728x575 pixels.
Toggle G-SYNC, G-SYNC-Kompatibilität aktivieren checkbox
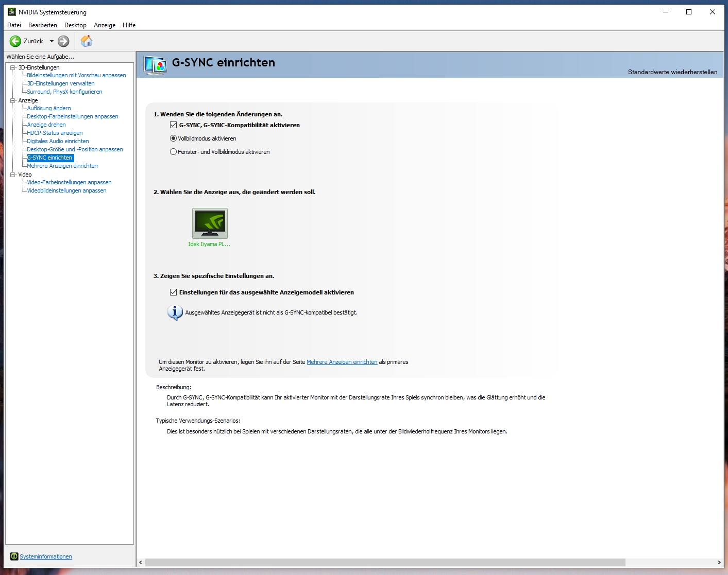174,125
